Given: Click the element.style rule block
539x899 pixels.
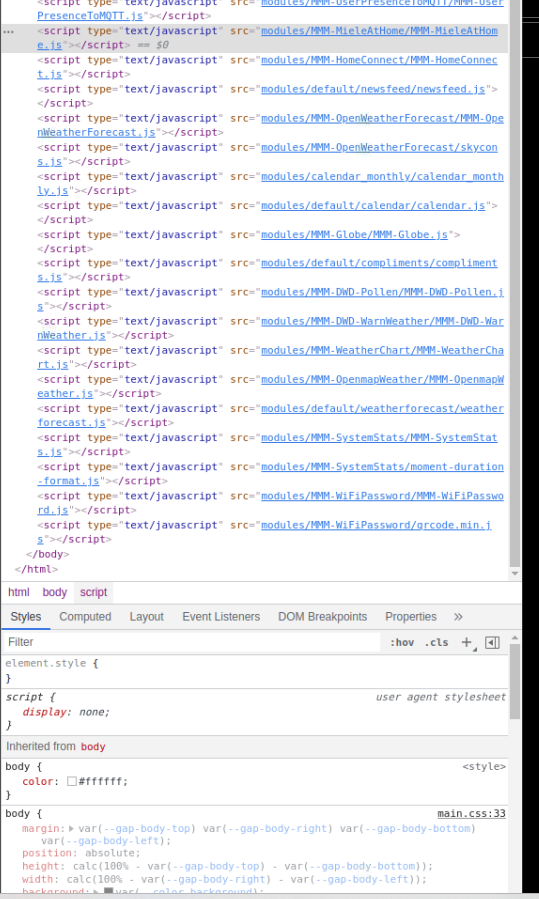Looking at the screenshot, I should pyautogui.click(x=255, y=671).
